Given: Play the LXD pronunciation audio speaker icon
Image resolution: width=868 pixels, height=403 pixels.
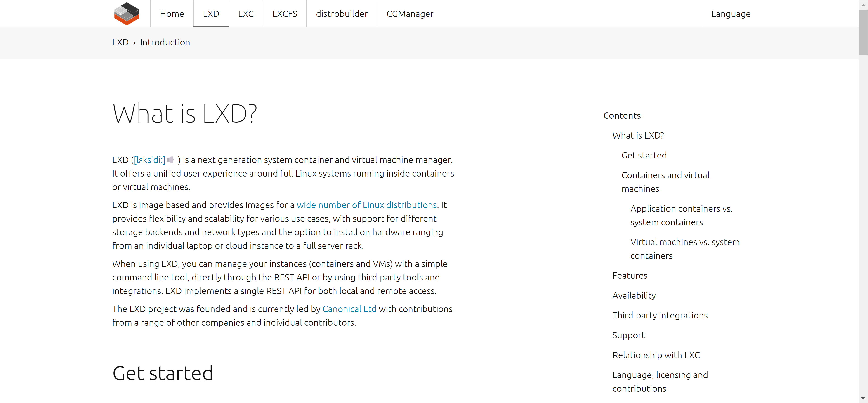Looking at the screenshot, I should pos(170,160).
